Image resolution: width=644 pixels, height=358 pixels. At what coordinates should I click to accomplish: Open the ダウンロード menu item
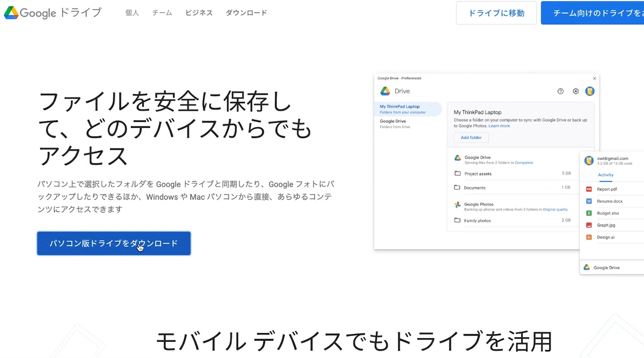(x=246, y=13)
